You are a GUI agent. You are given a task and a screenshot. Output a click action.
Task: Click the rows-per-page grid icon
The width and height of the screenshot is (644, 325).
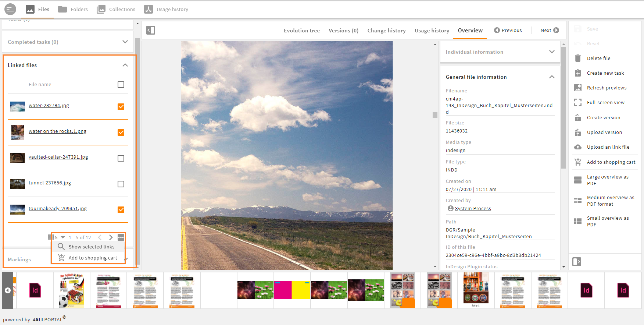(x=51, y=237)
